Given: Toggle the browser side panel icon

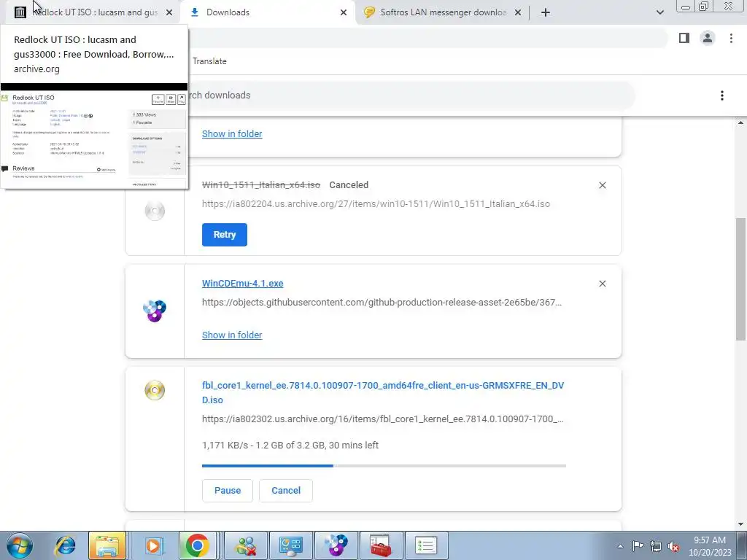Looking at the screenshot, I should 684,38.
